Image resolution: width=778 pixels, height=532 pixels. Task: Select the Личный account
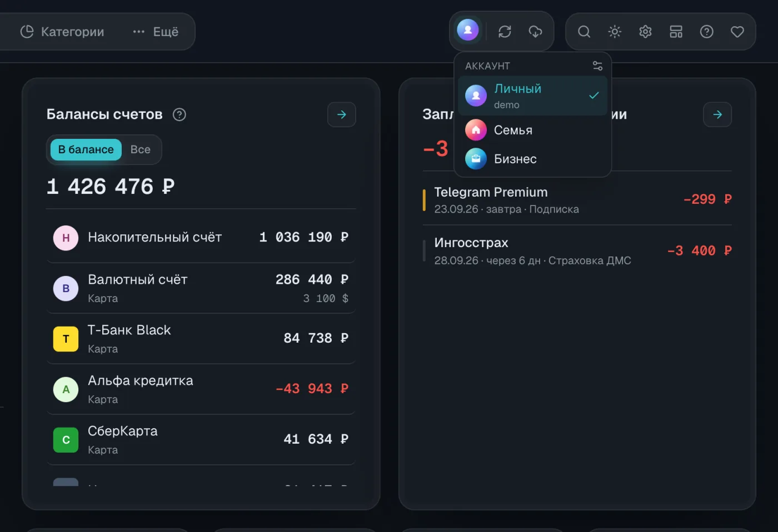(x=532, y=96)
